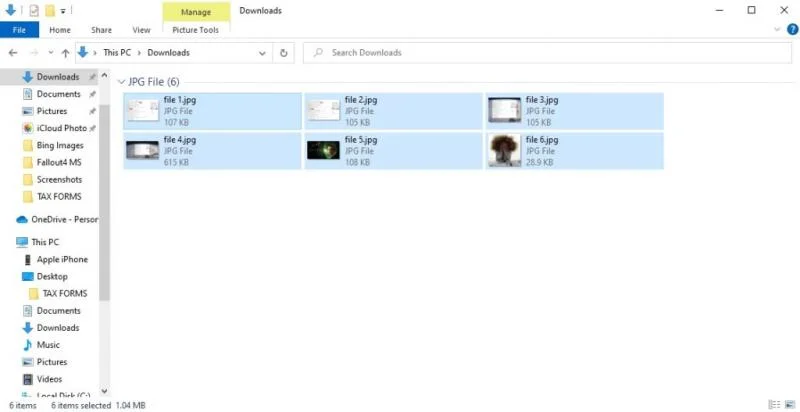This screenshot has height=412, width=800.
Task: Click the file 6.jpg name label
Action: tap(542, 140)
